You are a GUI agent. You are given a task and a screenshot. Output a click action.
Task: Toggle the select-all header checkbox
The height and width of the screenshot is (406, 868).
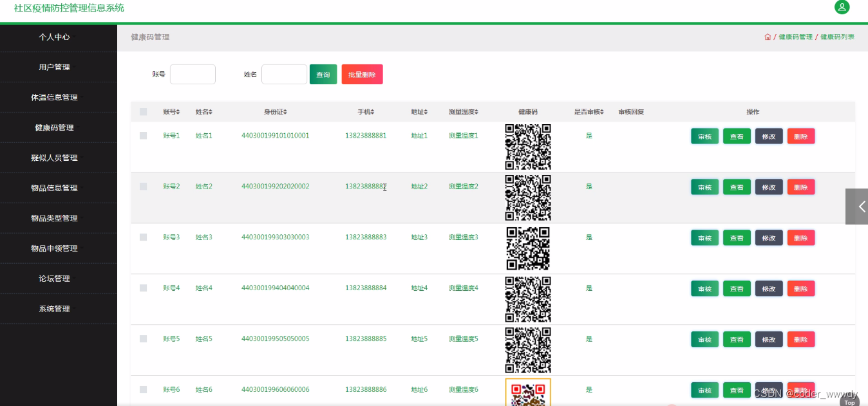[x=144, y=112]
